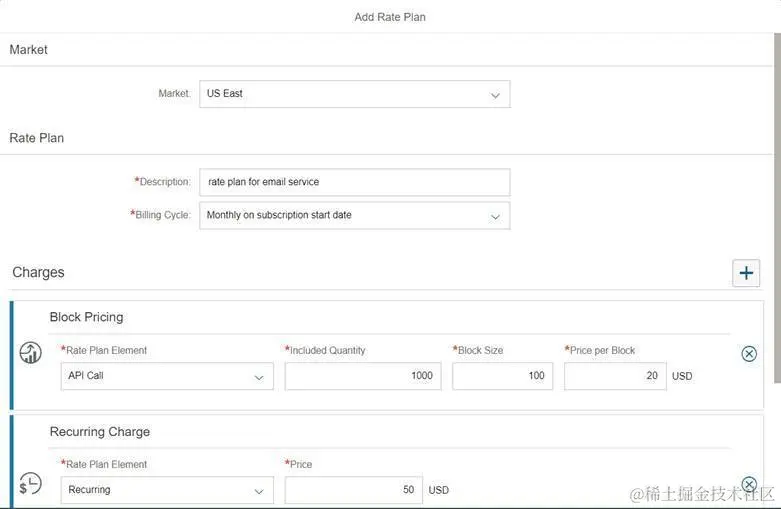This screenshot has height=509, width=781.
Task: Remove the Block Pricing charge
Action: click(749, 354)
